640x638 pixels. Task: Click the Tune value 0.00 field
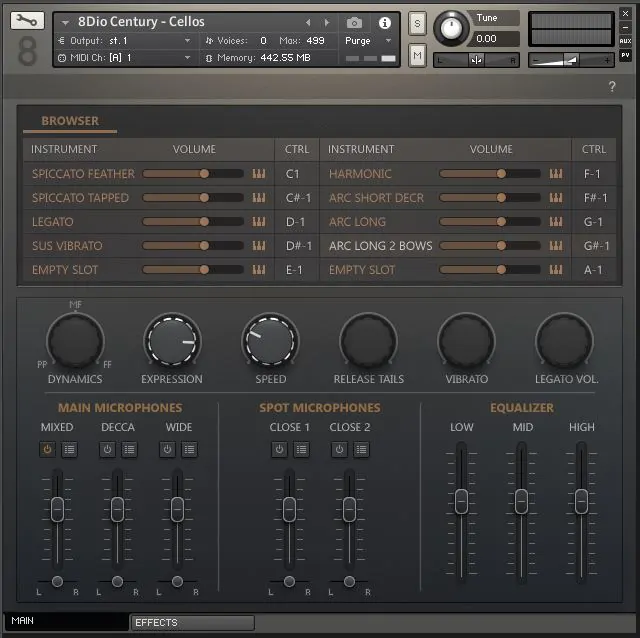tap(493, 39)
